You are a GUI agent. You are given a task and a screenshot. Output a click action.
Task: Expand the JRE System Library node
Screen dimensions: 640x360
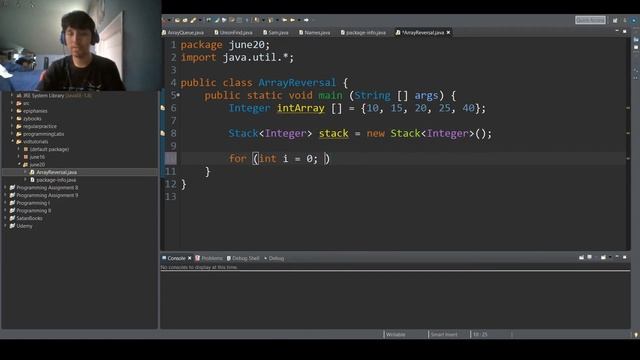tap(12, 96)
